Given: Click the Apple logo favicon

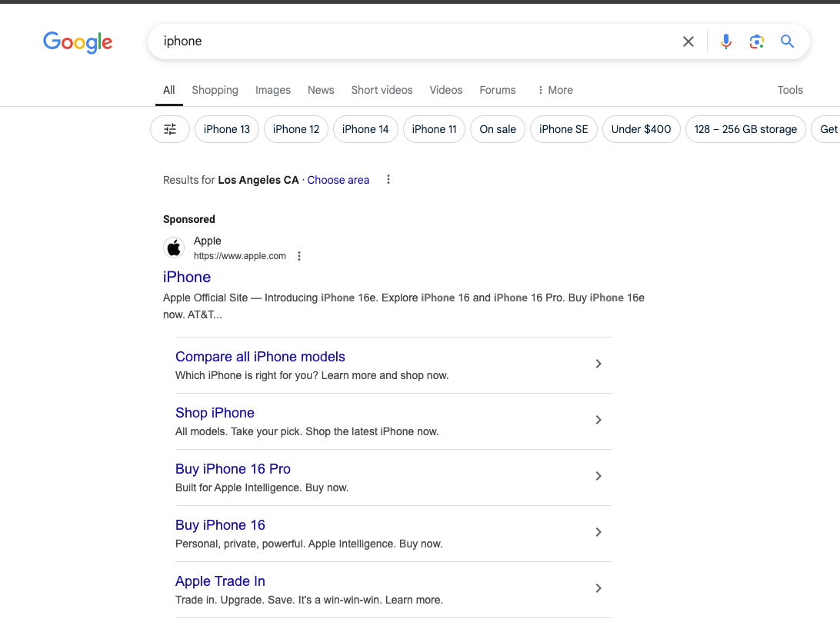Looking at the screenshot, I should pos(174,248).
